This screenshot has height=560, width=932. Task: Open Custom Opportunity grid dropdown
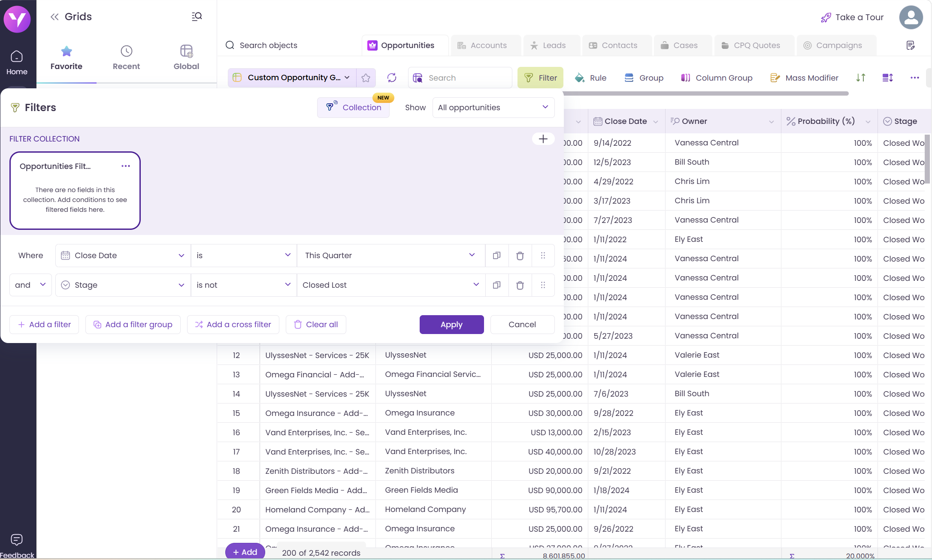pos(292,78)
